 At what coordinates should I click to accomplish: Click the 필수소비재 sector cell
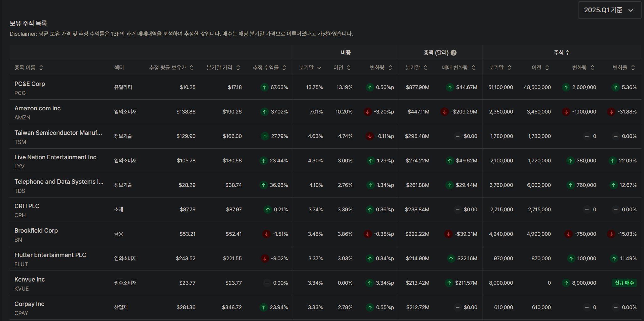[125, 283]
